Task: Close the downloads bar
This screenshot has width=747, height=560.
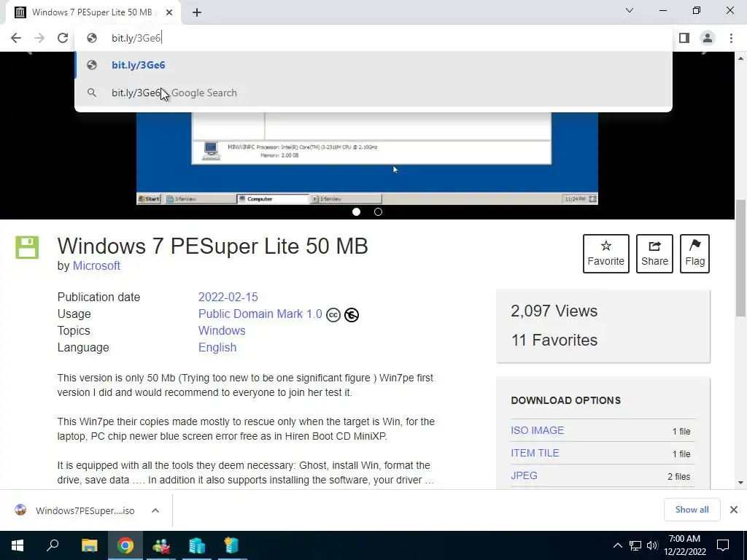Action: coord(734,510)
